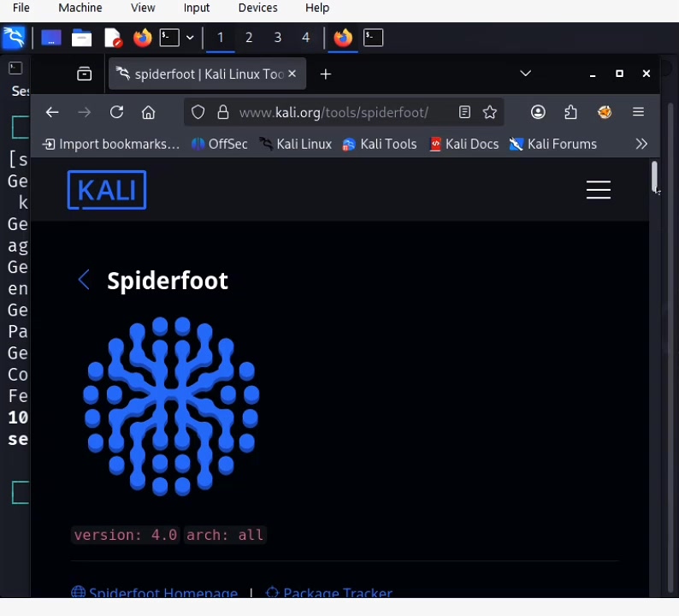
Task: Click the KALI logo on the page
Action: (107, 190)
